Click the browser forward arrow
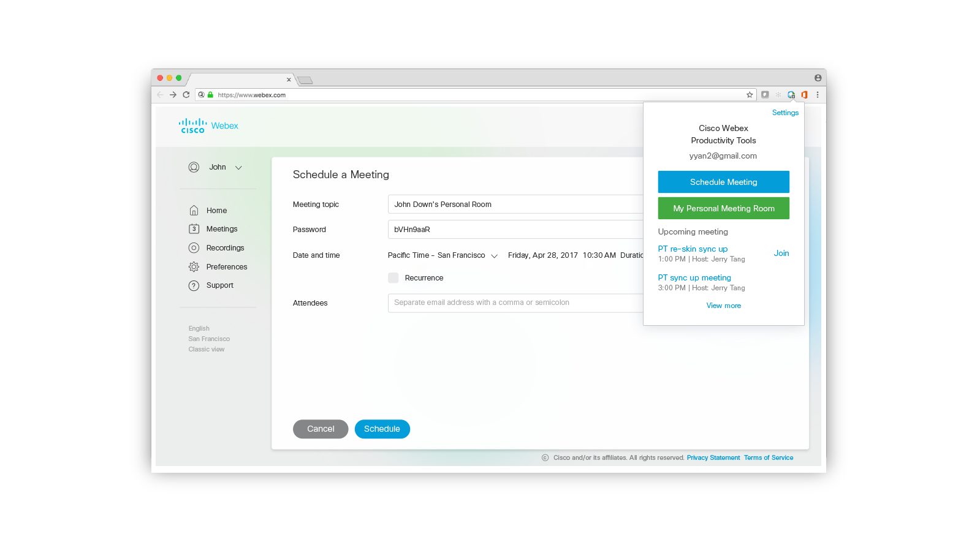Viewport: 980px width, 553px height. click(x=173, y=95)
